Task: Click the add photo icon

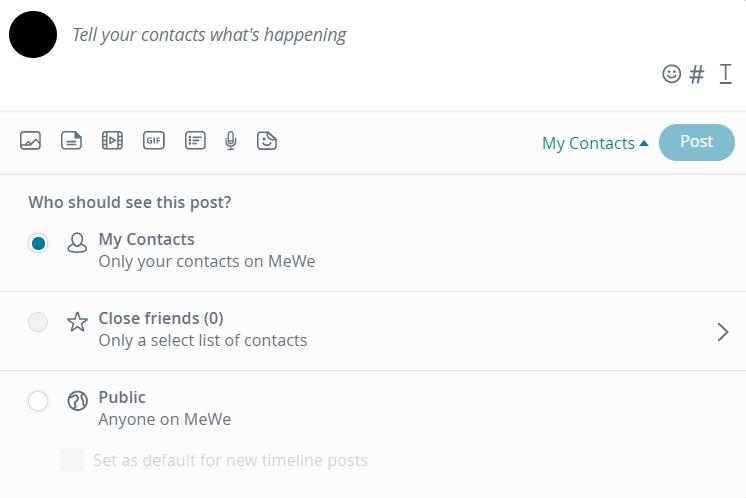Action: coord(31,141)
